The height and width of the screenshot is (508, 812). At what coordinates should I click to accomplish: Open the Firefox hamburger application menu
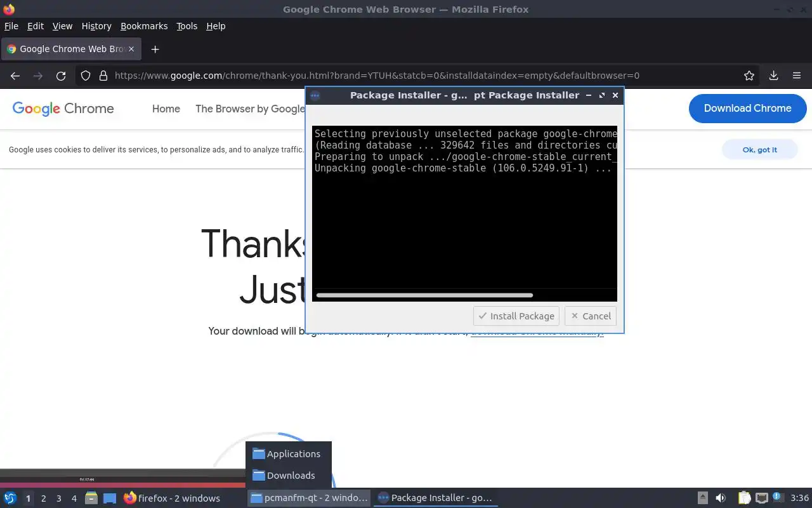pos(797,76)
